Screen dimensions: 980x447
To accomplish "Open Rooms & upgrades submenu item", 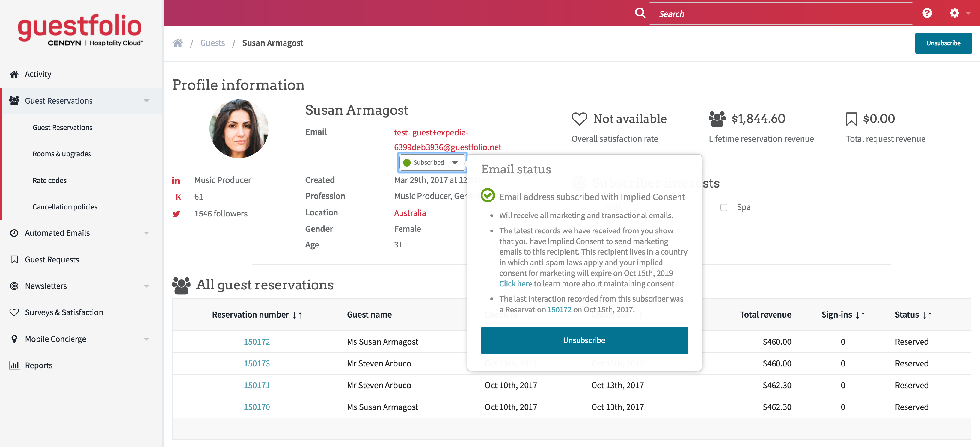I will tap(62, 154).
